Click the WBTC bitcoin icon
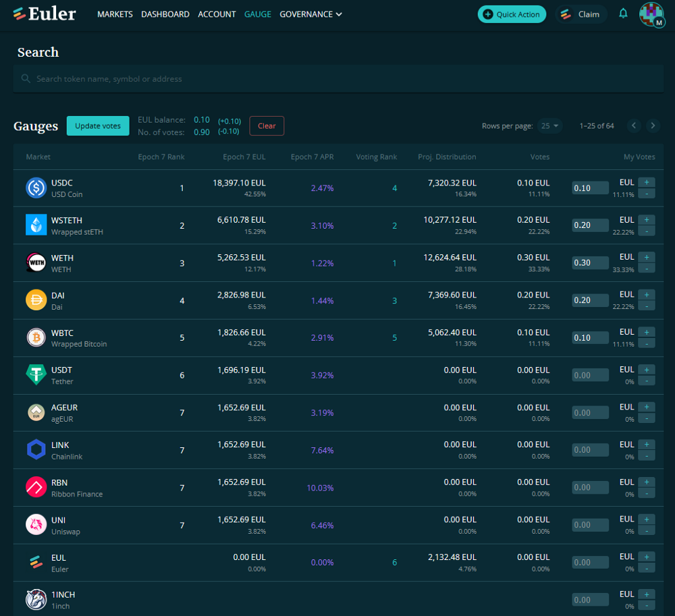The image size is (675, 616). click(36, 337)
